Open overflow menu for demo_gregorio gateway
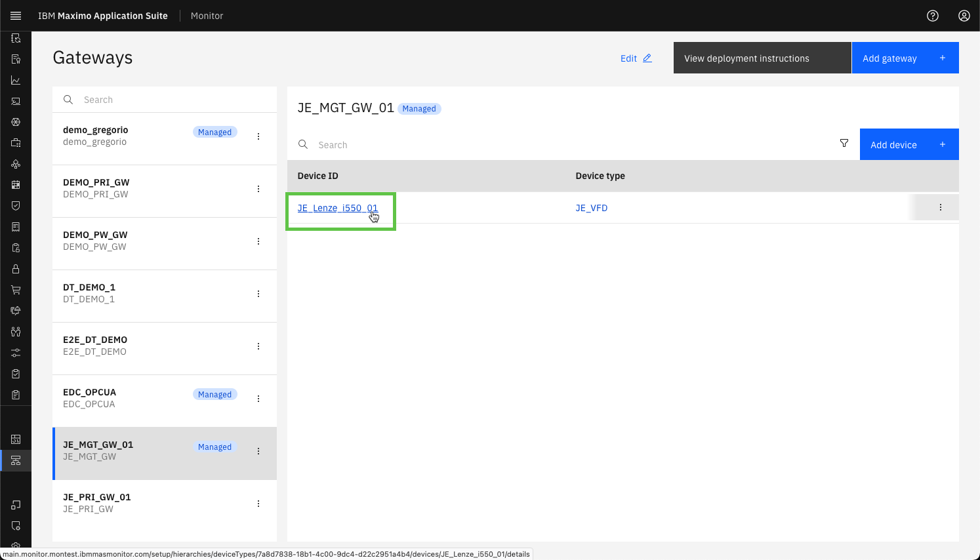980x560 pixels. 258,136
